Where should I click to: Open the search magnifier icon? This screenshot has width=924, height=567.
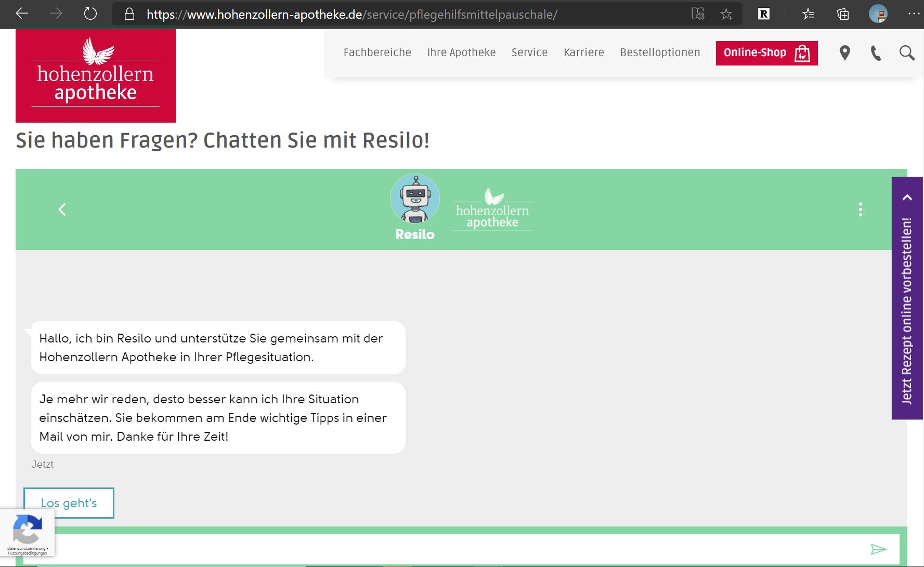(907, 53)
